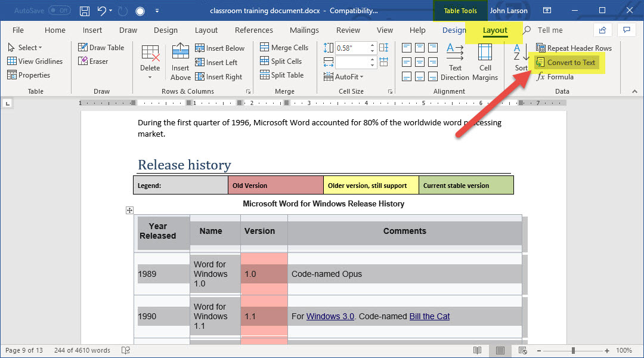Toggle the AutoSave switch

[x=59, y=11]
